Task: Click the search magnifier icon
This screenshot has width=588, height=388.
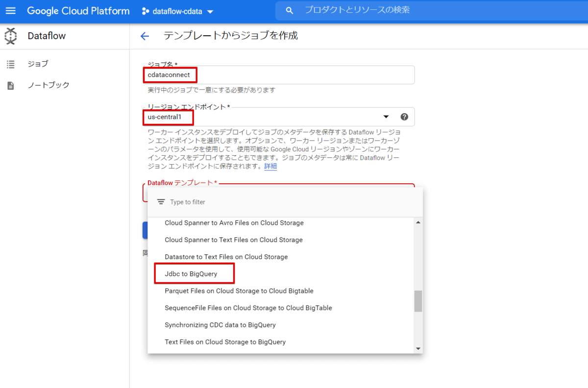Action: (290, 10)
